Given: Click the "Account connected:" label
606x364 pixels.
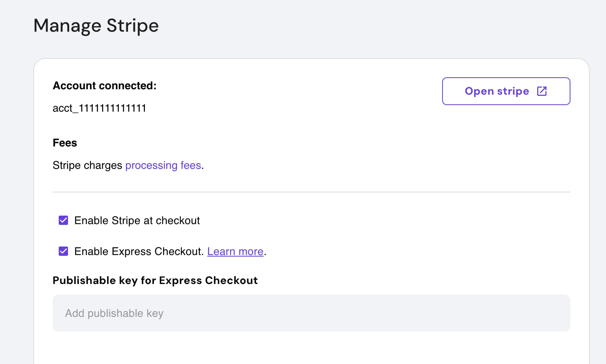Looking at the screenshot, I should [x=104, y=86].
